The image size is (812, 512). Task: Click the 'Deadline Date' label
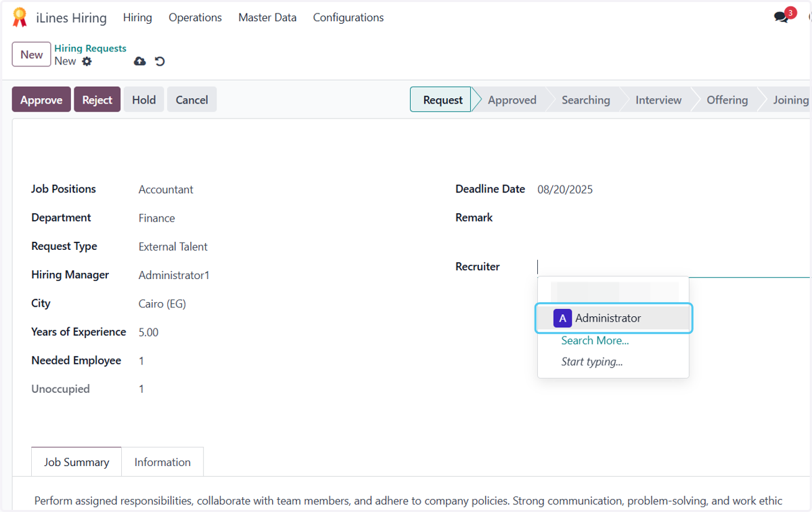tap(491, 189)
